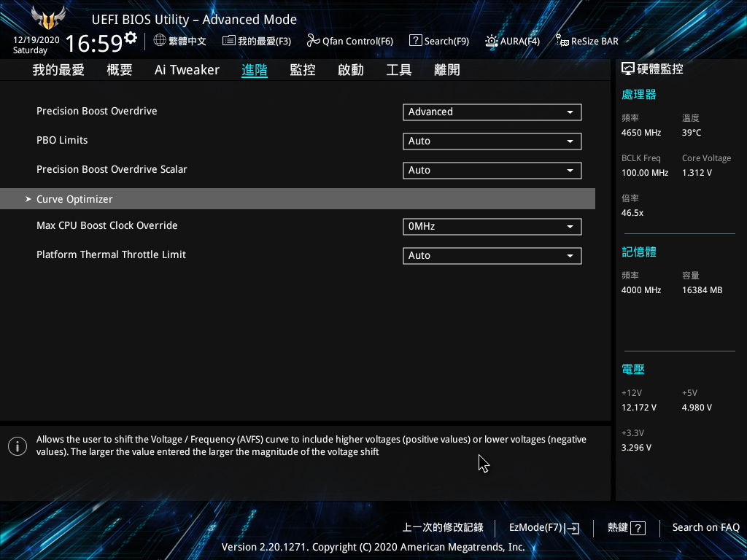Open Search(F9)

coord(439,41)
